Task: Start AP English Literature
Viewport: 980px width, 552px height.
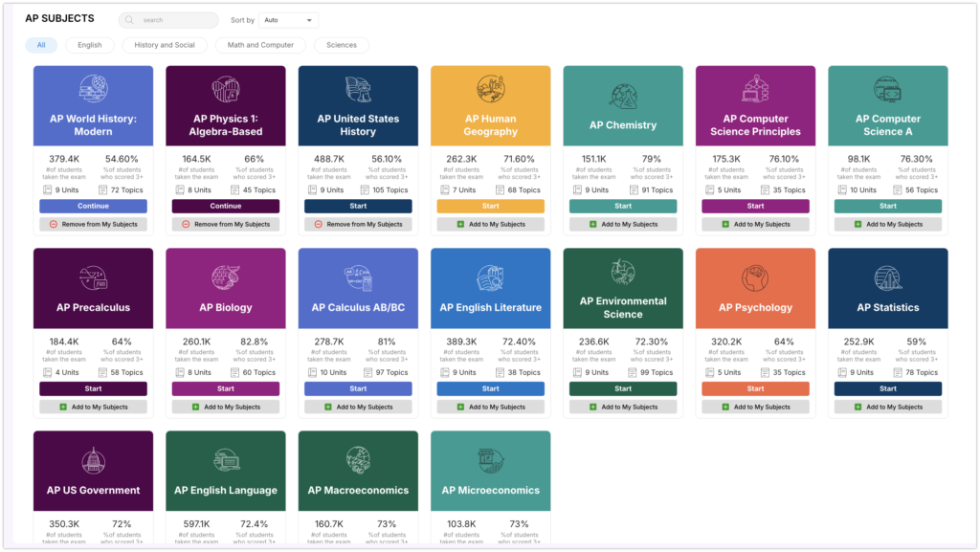Action: (491, 389)
